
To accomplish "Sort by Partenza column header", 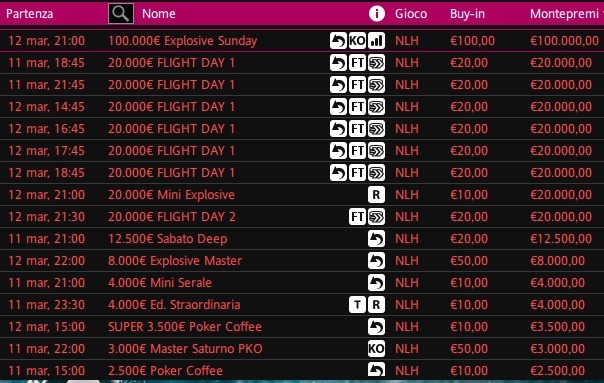I will click(30, 14).
